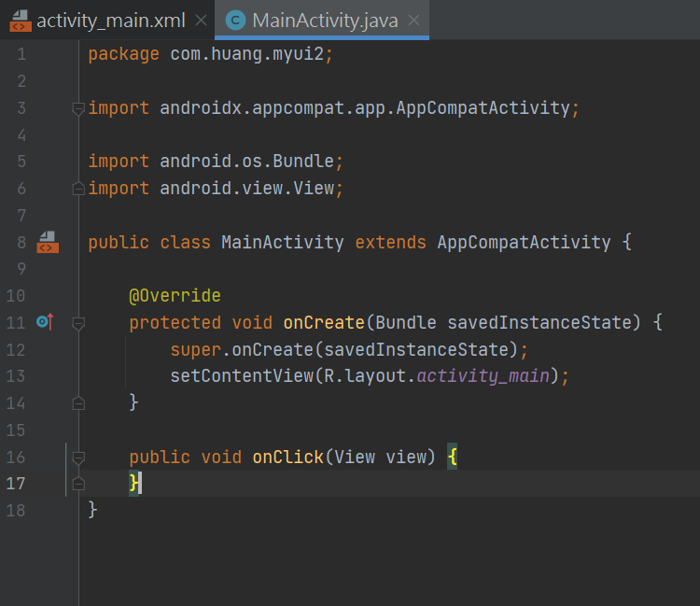Click the final closing brace on line 18
This screenshot has width=700, height=606.
click(x=92, y=510)
